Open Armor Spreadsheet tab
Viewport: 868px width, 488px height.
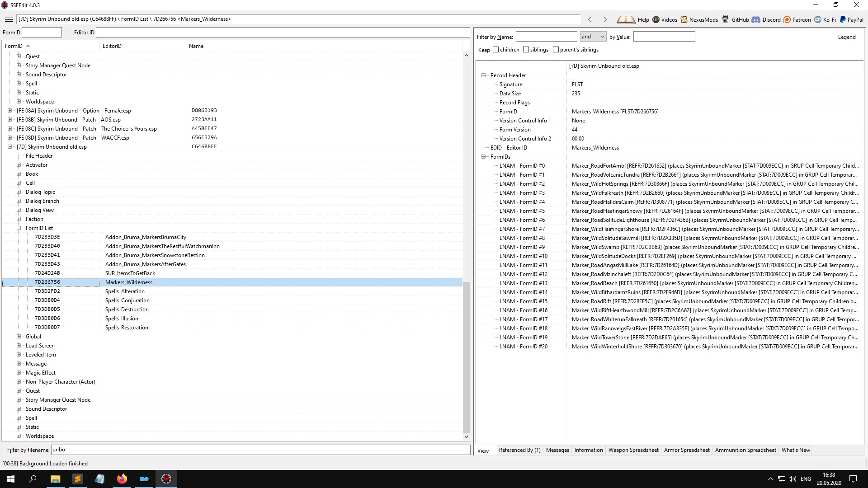coord(687,450)
